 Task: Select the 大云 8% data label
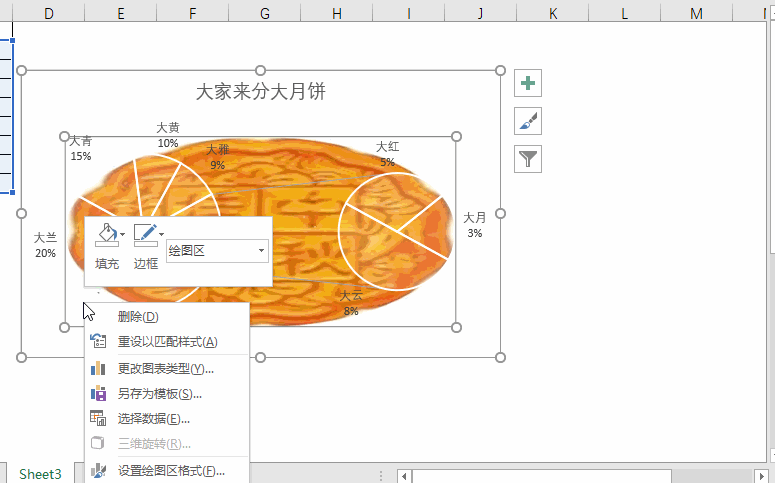[x=351, y=303]
